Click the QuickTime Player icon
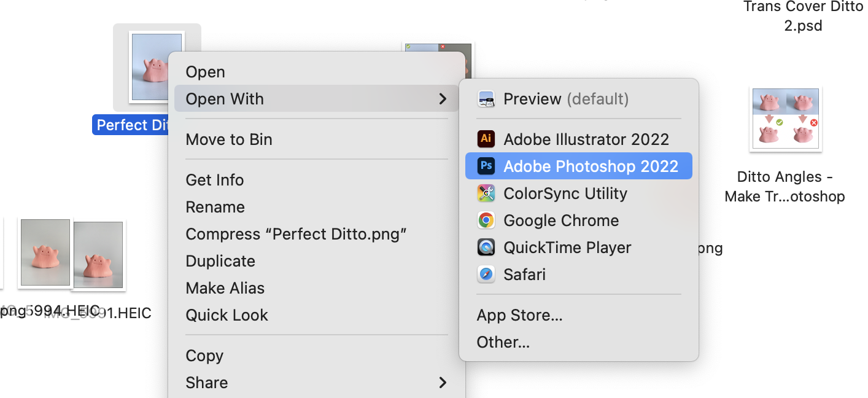Screen dimensions: 868x398 pyautogui.click(x=486, y=247)
